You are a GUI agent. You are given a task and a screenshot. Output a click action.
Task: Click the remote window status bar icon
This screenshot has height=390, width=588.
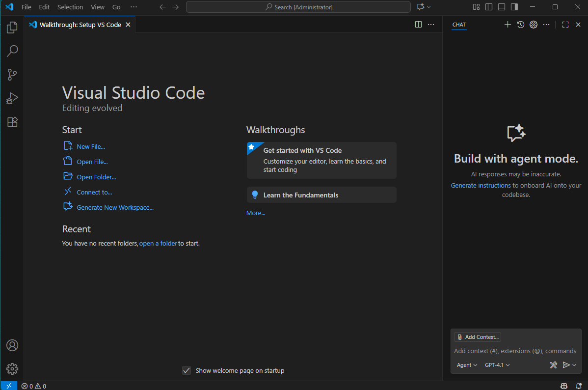click(9, 386)
